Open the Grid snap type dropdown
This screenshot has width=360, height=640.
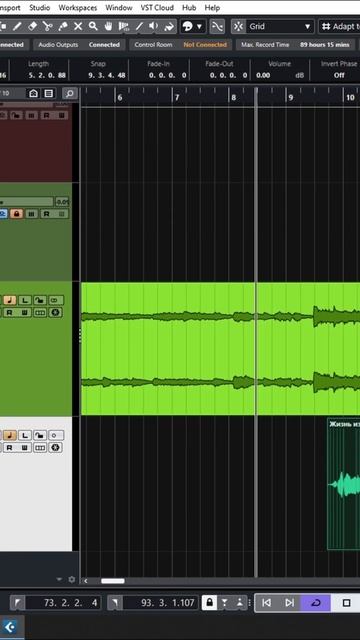coord(280,27)
